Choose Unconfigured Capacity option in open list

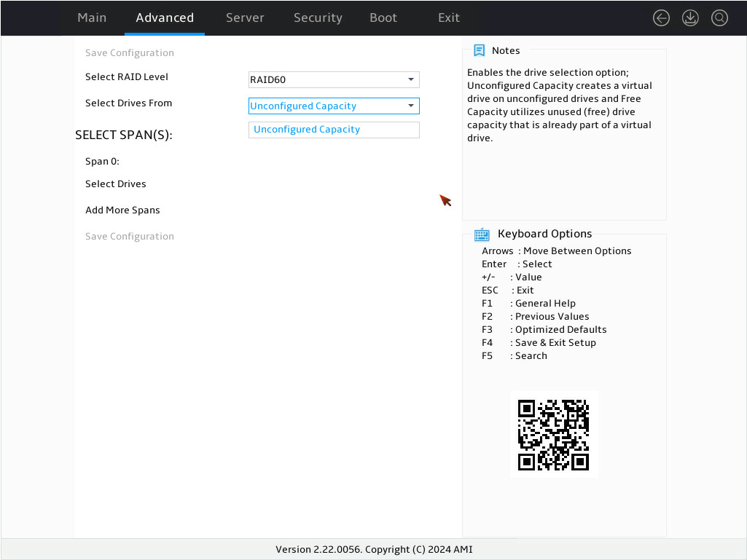tap(334, 130)
